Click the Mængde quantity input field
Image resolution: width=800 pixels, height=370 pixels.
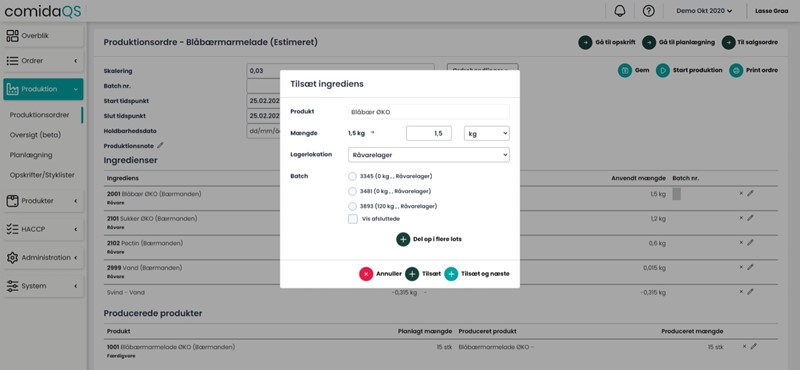pyautogui.click(x=429, y=133)
